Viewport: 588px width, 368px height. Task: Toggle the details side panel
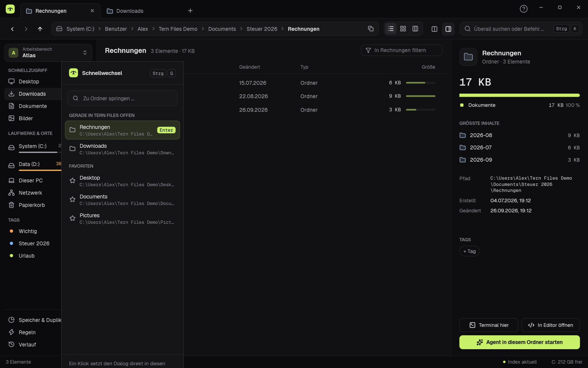tap(448, 29)
